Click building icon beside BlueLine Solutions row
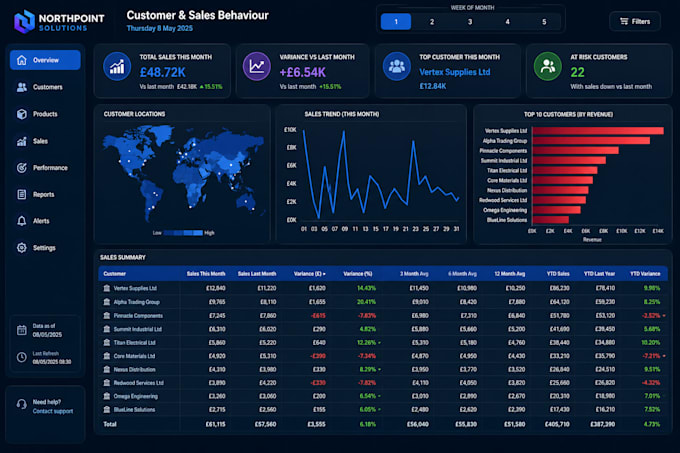Screen dimensions: 680x453 (107, 410)
